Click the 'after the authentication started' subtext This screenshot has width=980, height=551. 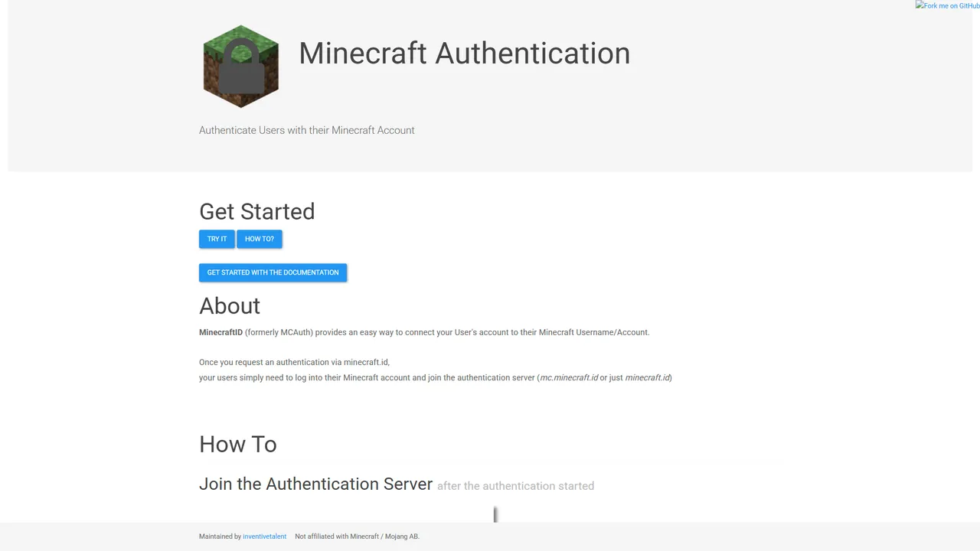pyautogui.click(x=515, y=486)
